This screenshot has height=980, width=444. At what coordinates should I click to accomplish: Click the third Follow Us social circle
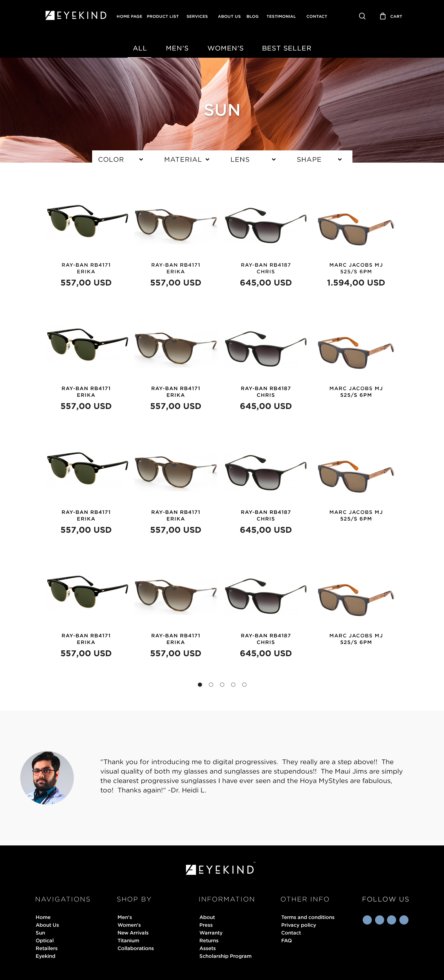tap(392, 920)
